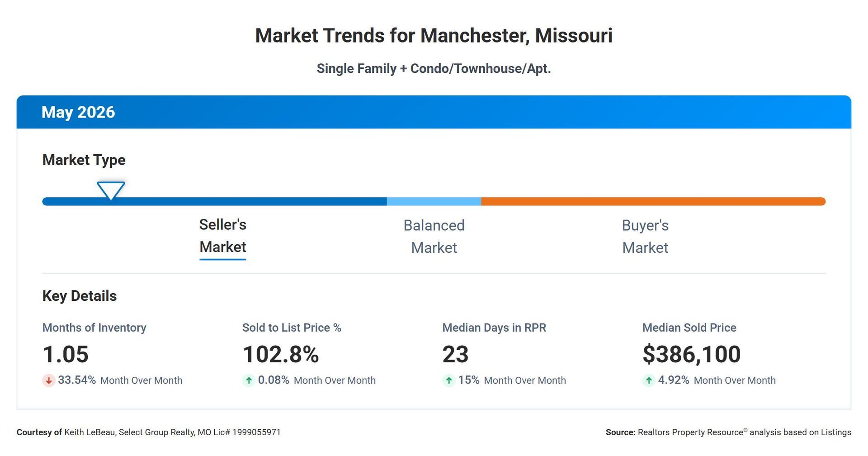
Task: Click the light blue balanced segment of bar
Action: [x=434, y=201]
